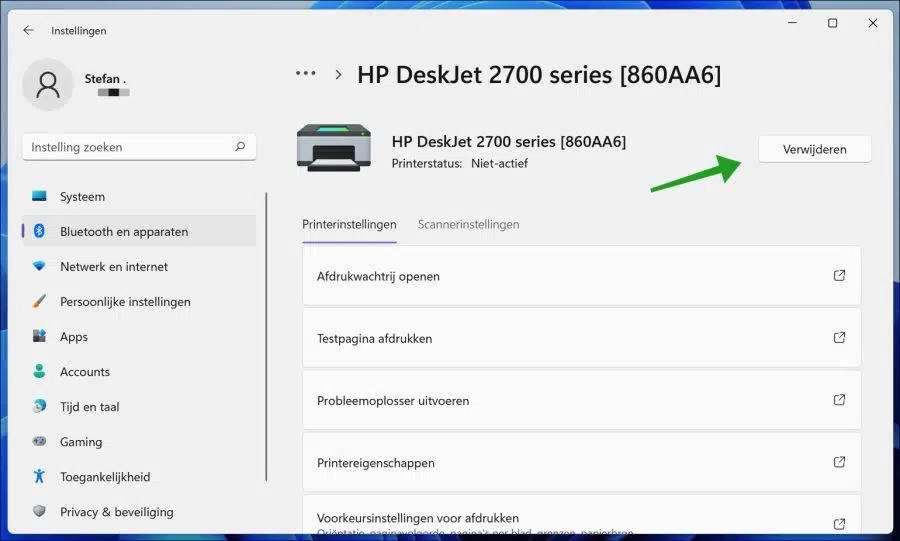This screenshot has width=900, height=541.
Task: Click Testpagina afdrukken row
Action: click(581, 338)
